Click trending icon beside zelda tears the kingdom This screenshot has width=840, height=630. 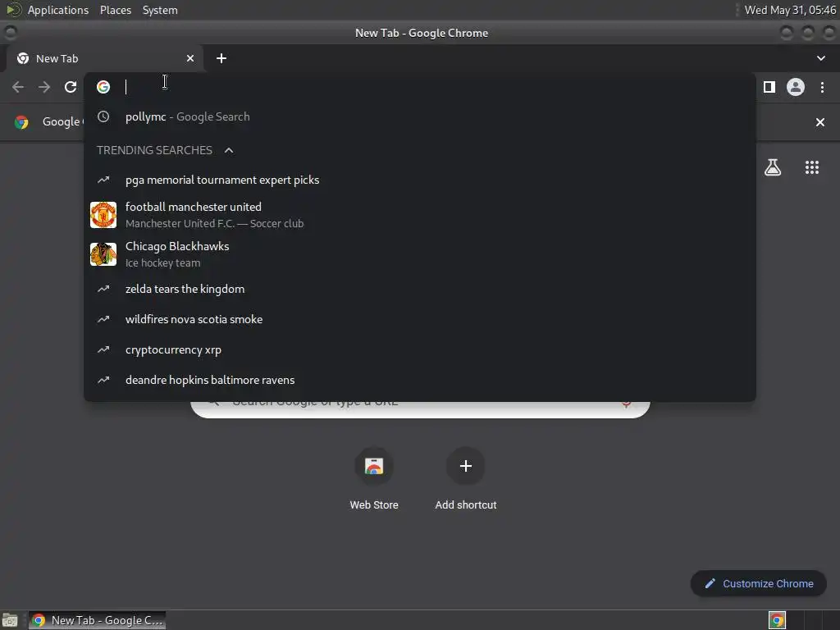point(103,290)
